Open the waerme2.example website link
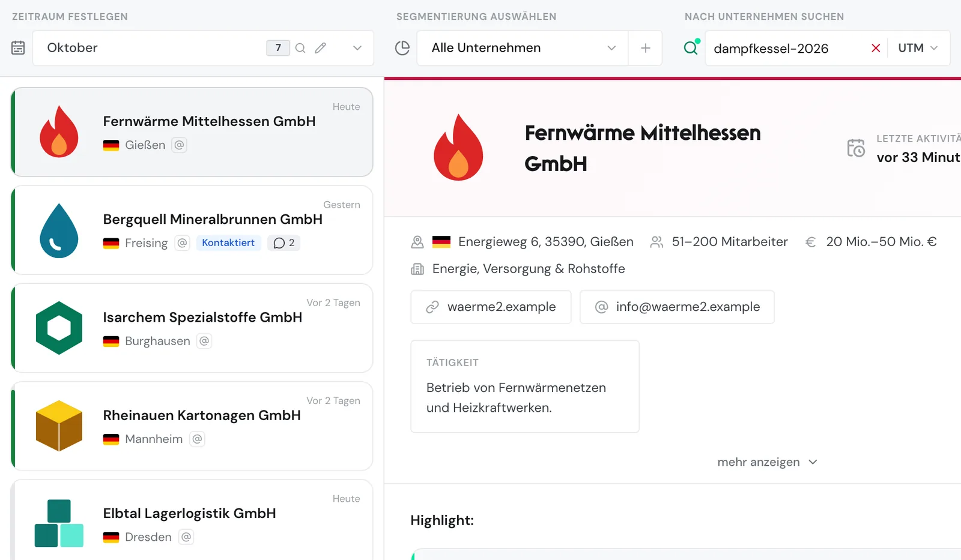The image size is (961, 560). (x=491, y=307)
